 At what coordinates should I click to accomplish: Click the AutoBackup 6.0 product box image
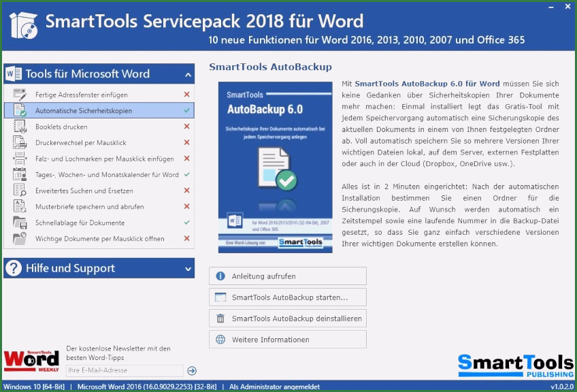(x=276, y=167)
